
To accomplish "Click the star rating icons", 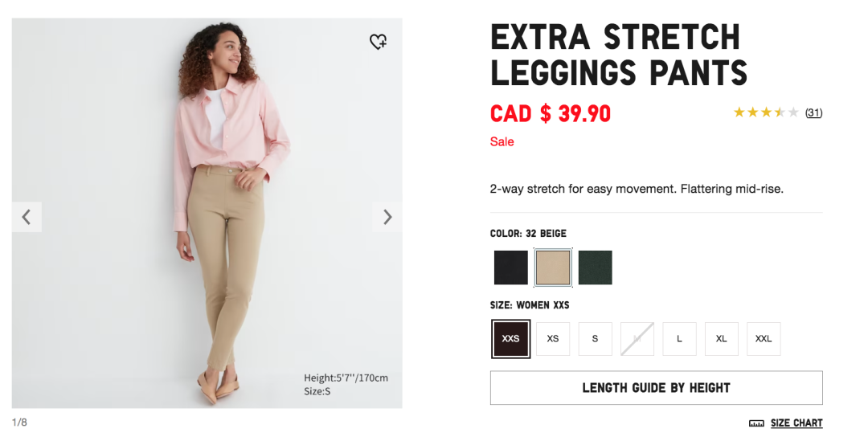I will click(765, 112).
